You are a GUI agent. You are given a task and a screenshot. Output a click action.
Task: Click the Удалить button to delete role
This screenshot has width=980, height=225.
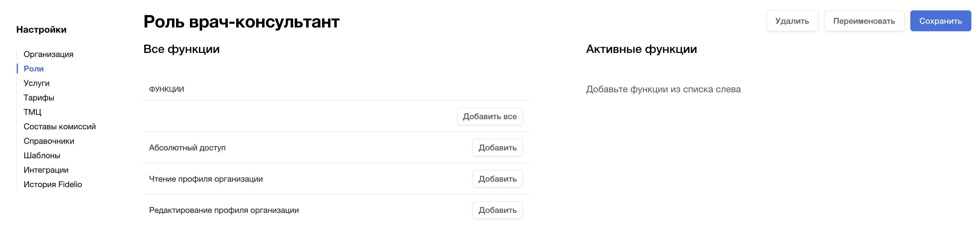[x=792, y=21]
